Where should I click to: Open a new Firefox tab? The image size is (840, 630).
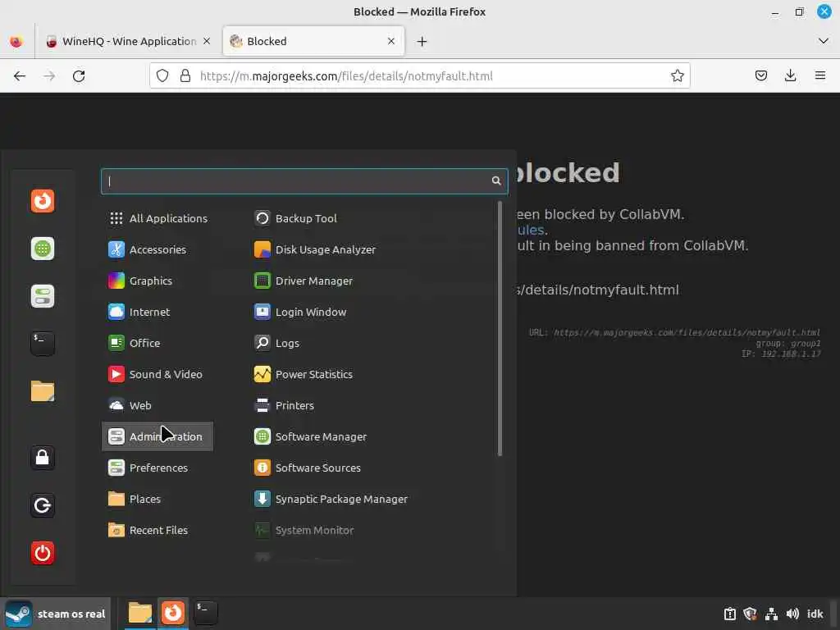point(422,41)
